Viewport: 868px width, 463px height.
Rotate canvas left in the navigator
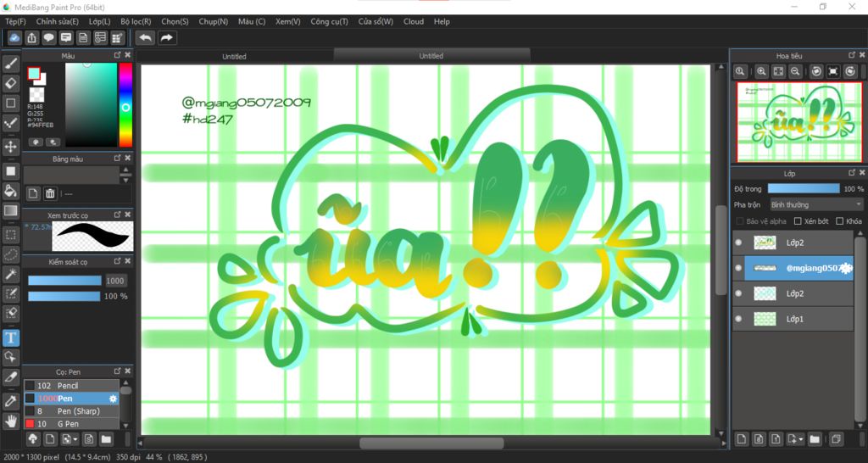(x=816, y=71)
